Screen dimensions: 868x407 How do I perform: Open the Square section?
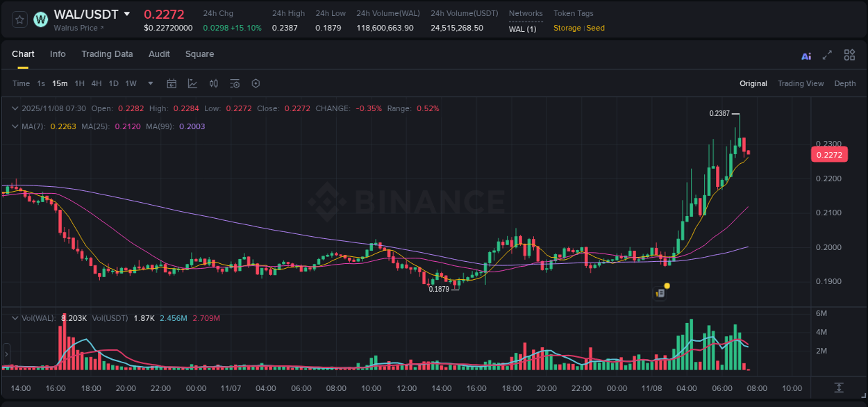(199, 53)
